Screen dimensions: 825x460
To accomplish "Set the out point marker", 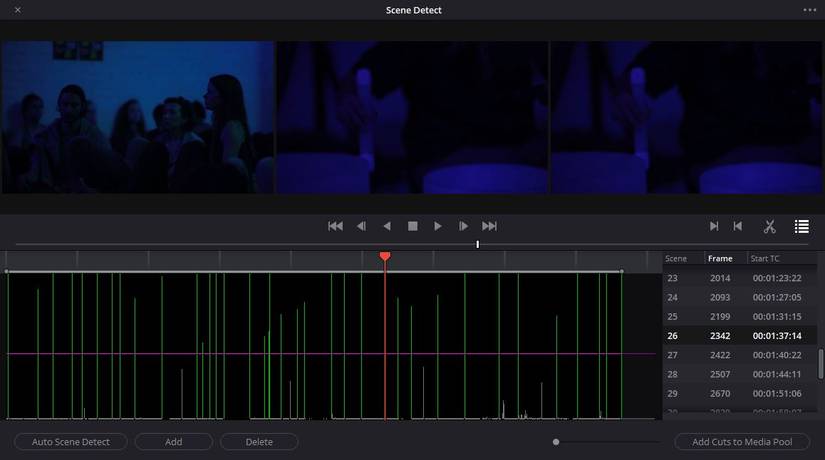I will [x=738, y=226].
